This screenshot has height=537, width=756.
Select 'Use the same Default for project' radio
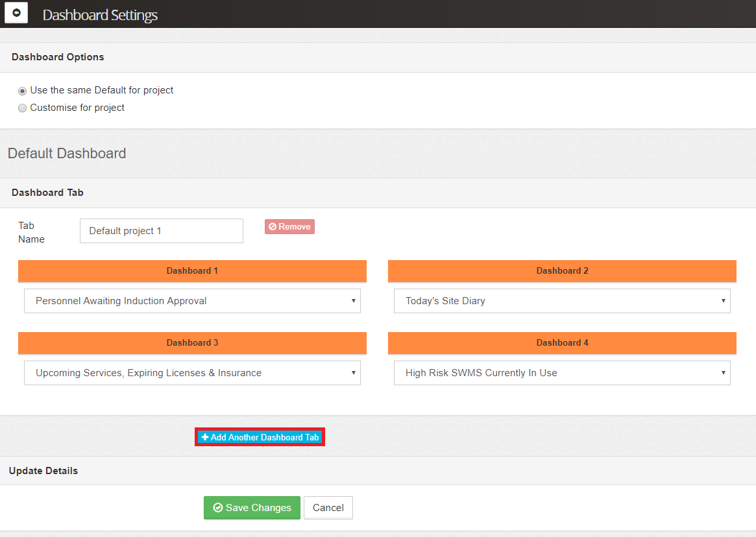click(23, 91)
